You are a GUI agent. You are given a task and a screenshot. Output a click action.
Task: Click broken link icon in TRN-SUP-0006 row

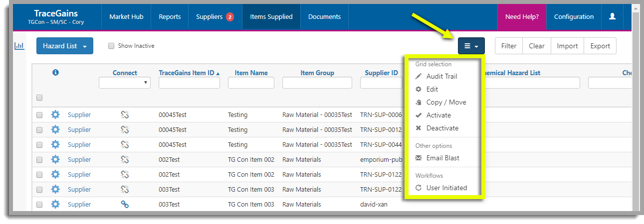click(x=125, y=114)
